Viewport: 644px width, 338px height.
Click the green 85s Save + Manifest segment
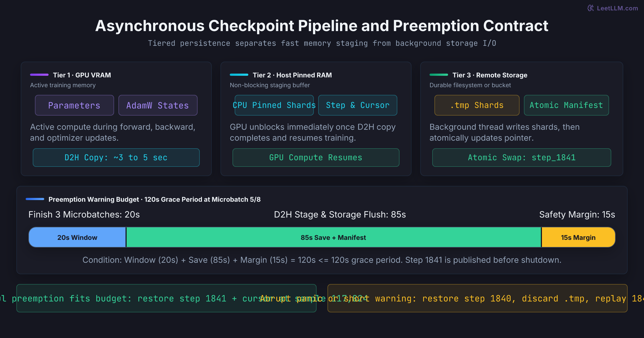point(333,237)
